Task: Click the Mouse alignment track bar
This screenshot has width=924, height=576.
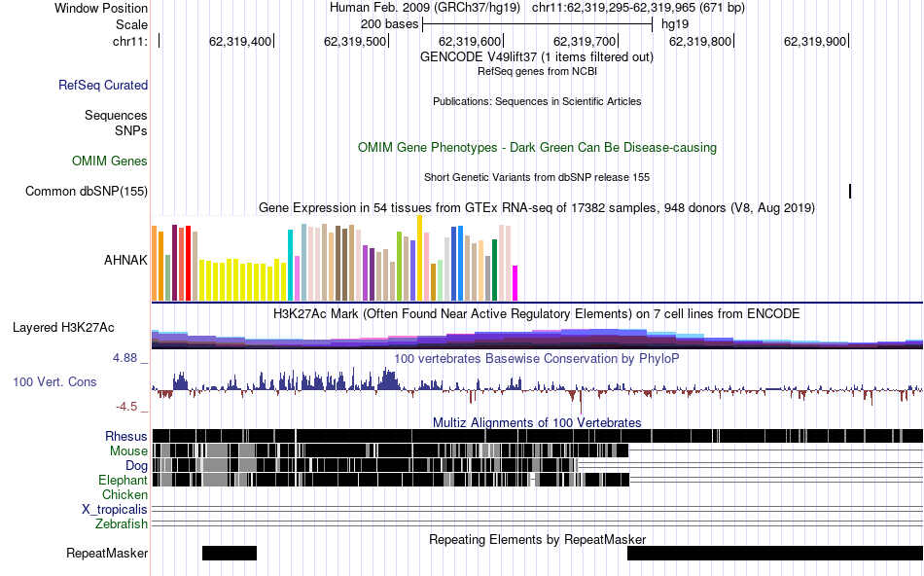Action: [x=390, y=451]
